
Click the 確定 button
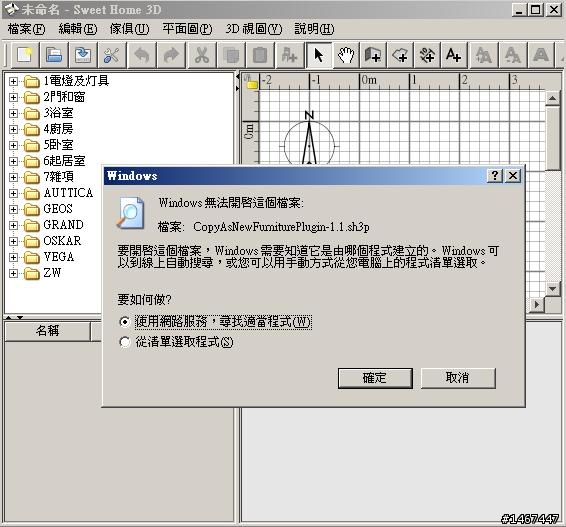click(x=375, y=378)
